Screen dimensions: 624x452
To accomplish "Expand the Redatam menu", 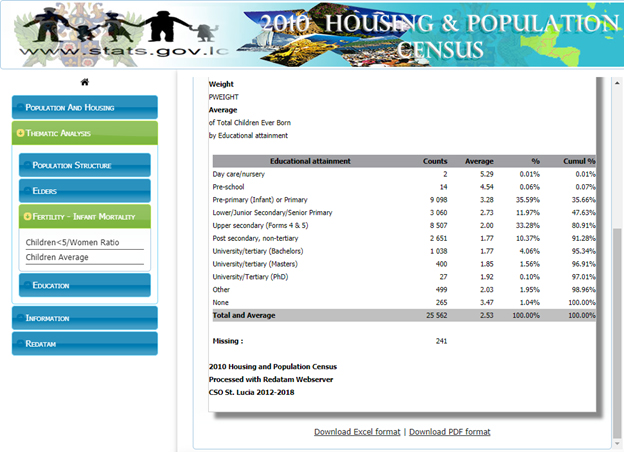I will click(85, 343).
